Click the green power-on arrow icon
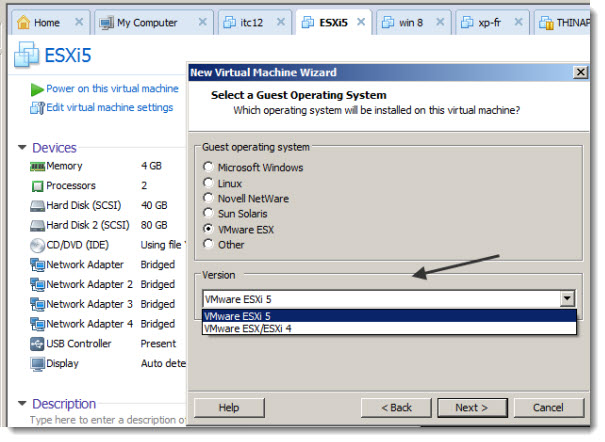The height and width of the screenshot is (442, 605). [37, 89]
